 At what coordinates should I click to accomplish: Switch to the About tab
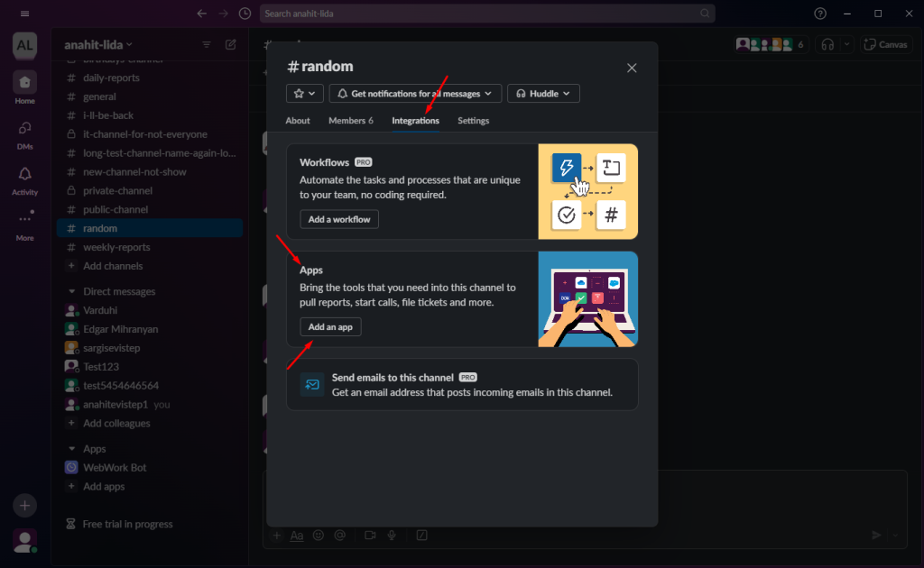298,121
